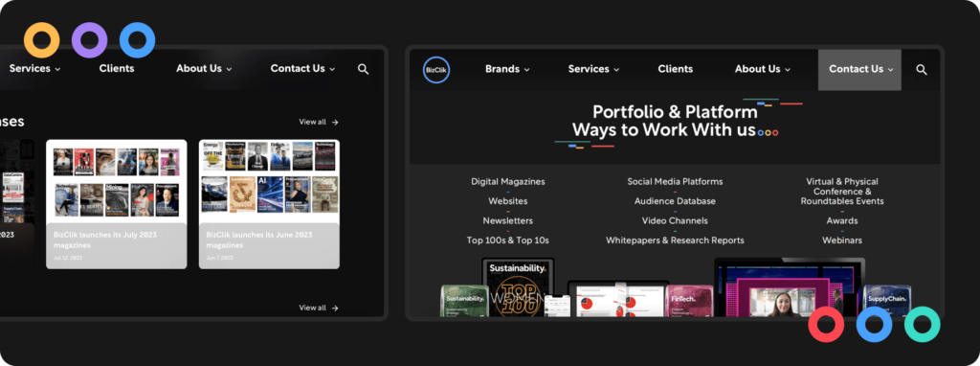This screenshot has height=366, width=980.
Task: Select Contact Us label in left window
Action: pos(298,68)
